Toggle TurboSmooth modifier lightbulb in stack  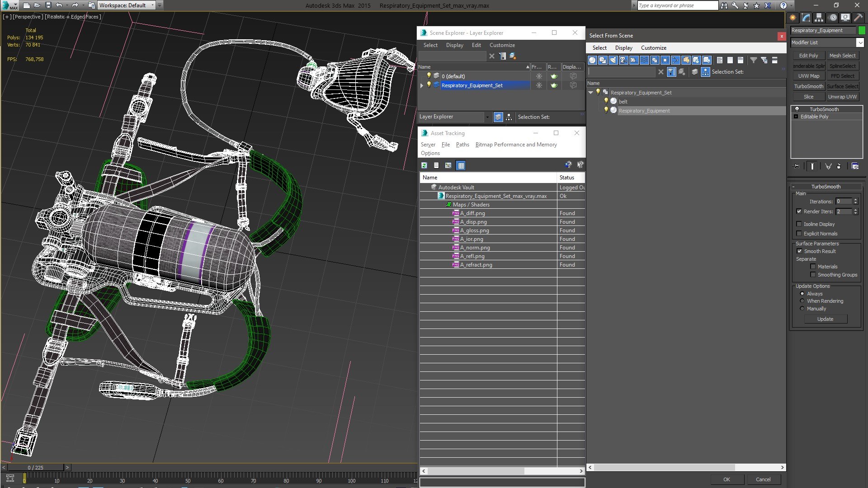click(x=797, y=109)
